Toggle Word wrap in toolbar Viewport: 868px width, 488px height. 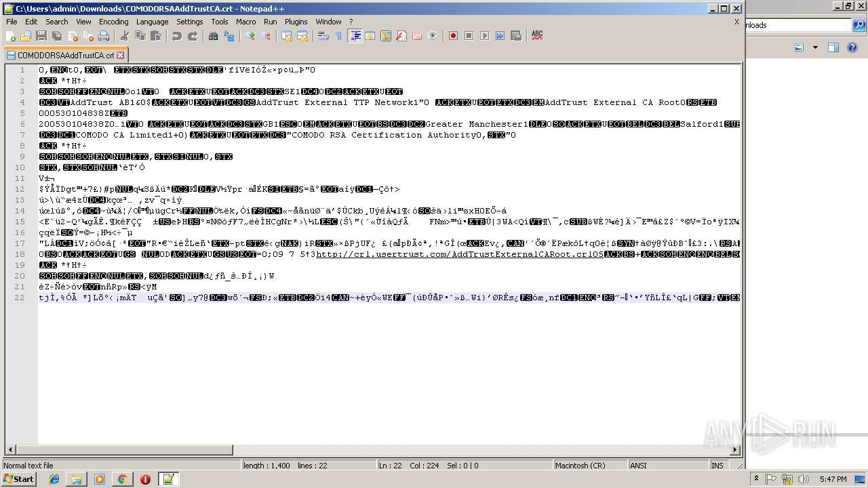323,36
